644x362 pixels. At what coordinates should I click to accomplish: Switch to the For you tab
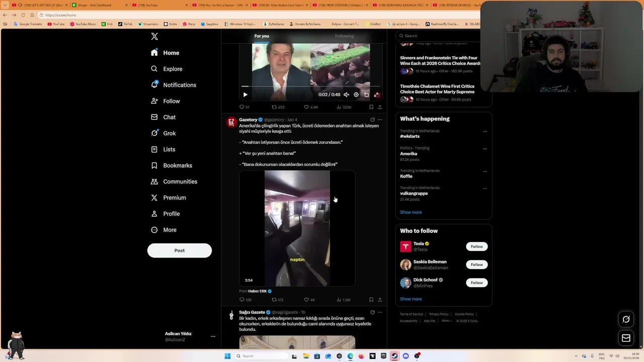pos(262,36)
